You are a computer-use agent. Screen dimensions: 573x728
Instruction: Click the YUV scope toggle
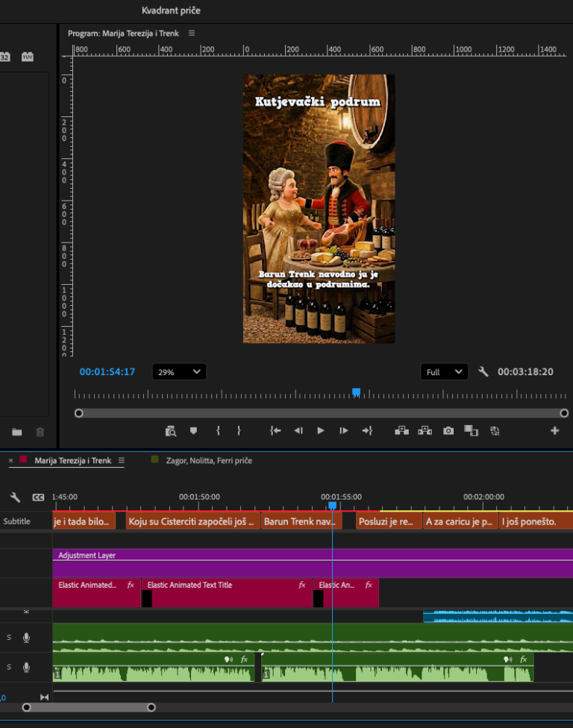pos(28,57)
